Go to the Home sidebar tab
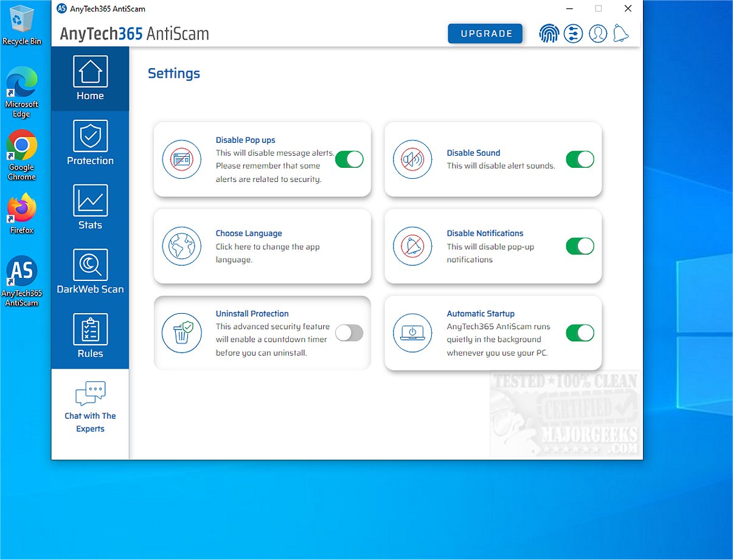 [90, 78]
